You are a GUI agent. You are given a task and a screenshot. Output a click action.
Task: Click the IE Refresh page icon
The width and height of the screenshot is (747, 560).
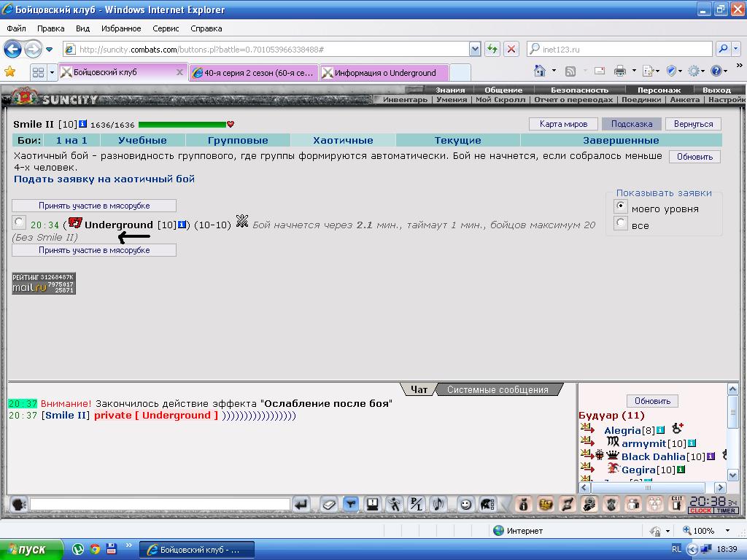[x=492, y=49]
